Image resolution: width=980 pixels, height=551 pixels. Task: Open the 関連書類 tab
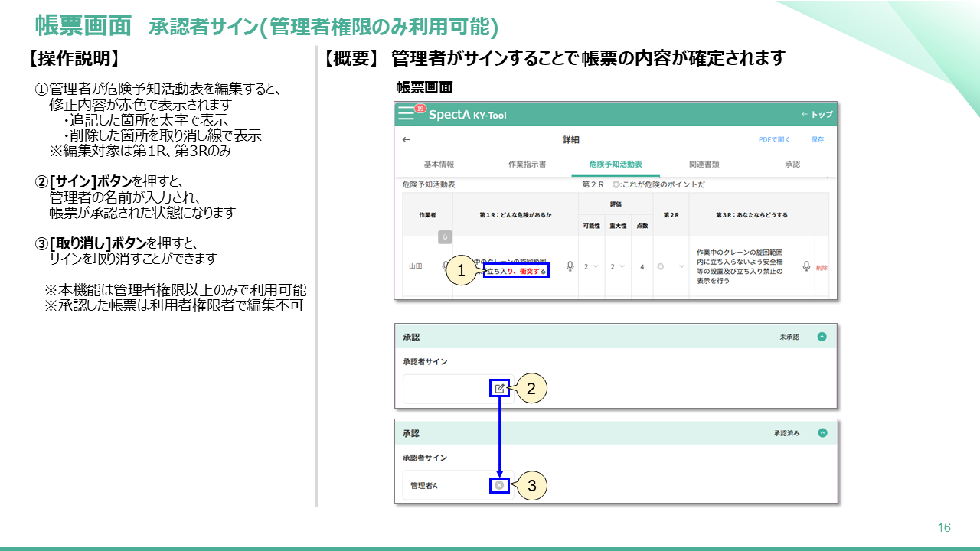coord(704,165)
